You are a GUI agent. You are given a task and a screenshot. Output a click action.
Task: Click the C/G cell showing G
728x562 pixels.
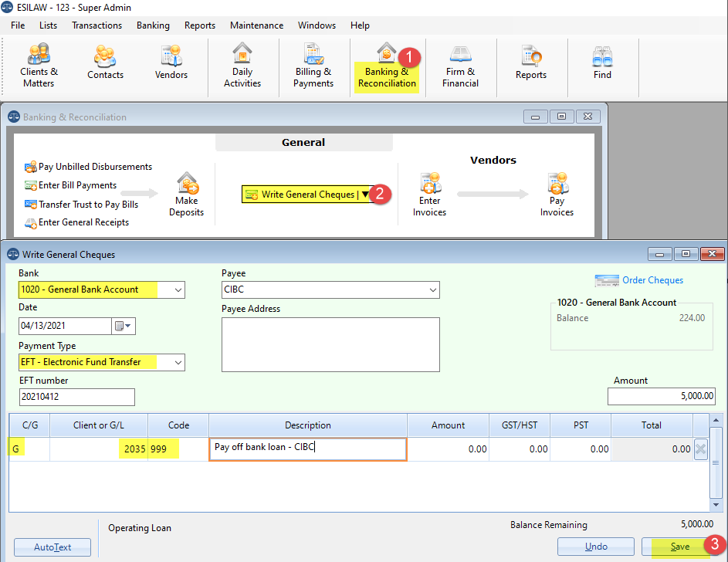29,449
